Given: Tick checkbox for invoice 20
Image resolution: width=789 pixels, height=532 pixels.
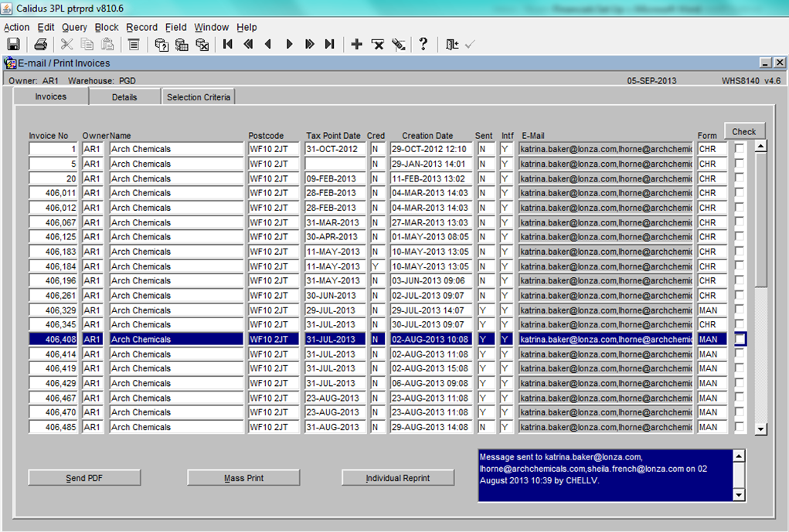Looking at the screenshot, I should coord(740,178).
